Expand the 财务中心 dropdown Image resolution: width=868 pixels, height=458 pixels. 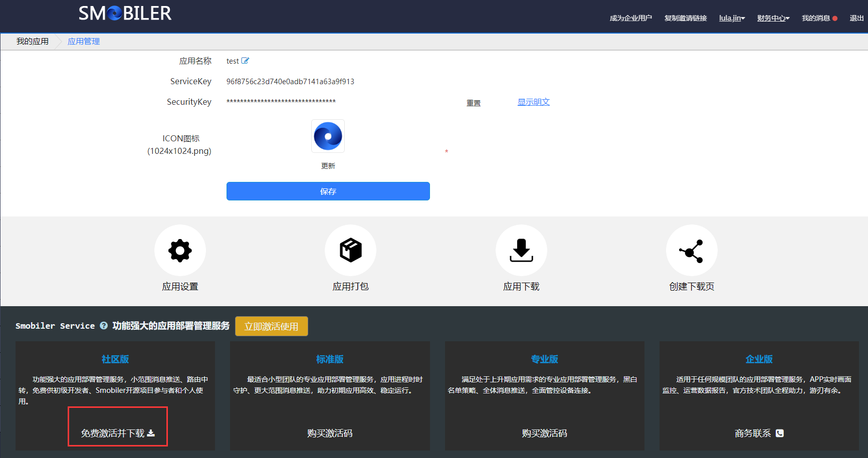(773, 18)
